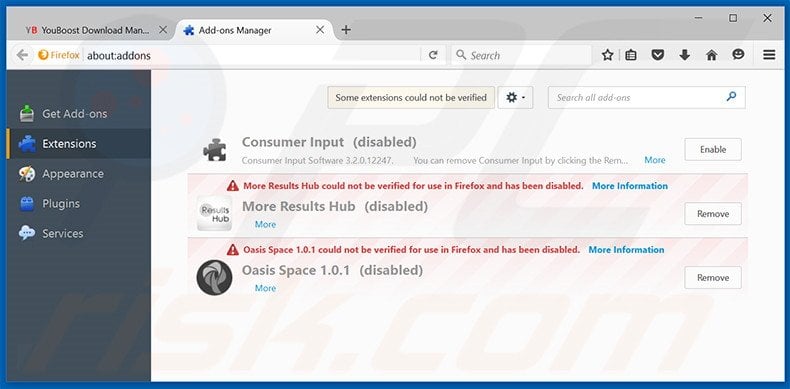This screenshot has height=389, width=790.
Task: Show bookmarks list icon
Action: [631, 55]
